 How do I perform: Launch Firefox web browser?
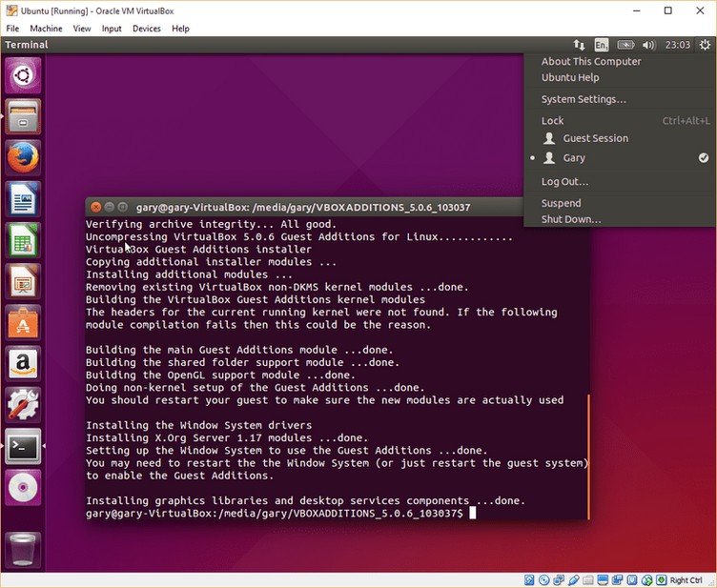click(x=23, y=157)
